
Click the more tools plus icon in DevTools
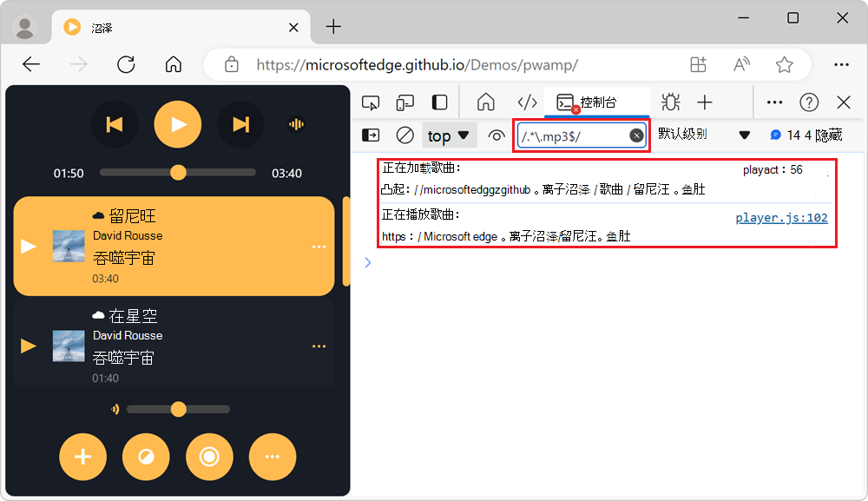706,102
